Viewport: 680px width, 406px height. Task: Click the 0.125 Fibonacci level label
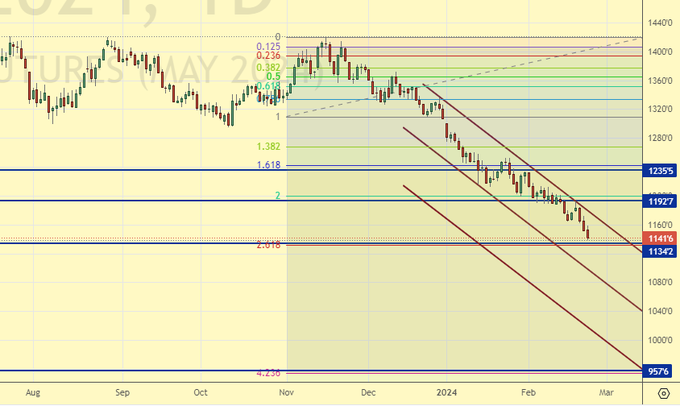pos(267,46)
